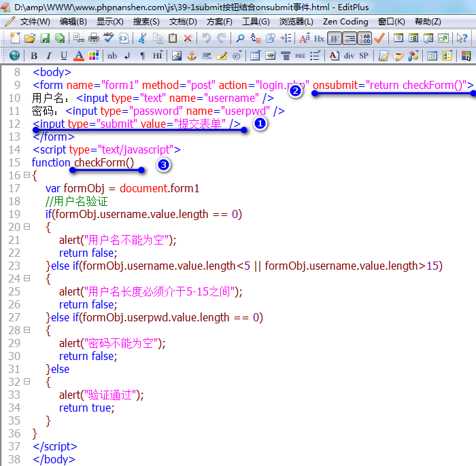Image resolution: width=476 pixels, height=466 pixels.
Task: Open the Zen Coding menu
Action: point(345,22)
